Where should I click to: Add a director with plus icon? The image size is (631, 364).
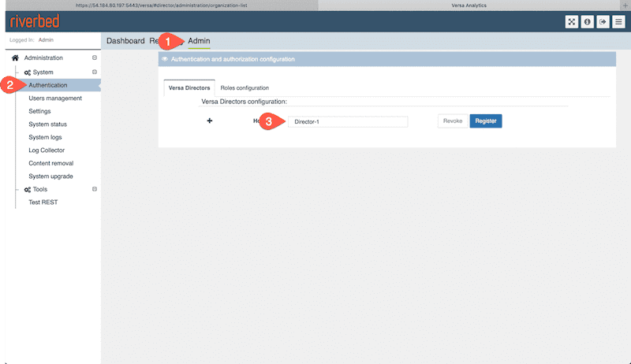[x=210, y=121]
